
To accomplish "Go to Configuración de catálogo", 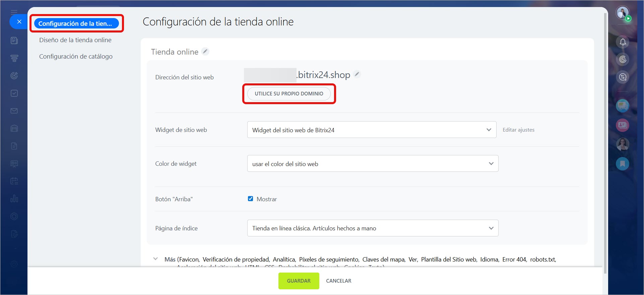I will [76, 57].
